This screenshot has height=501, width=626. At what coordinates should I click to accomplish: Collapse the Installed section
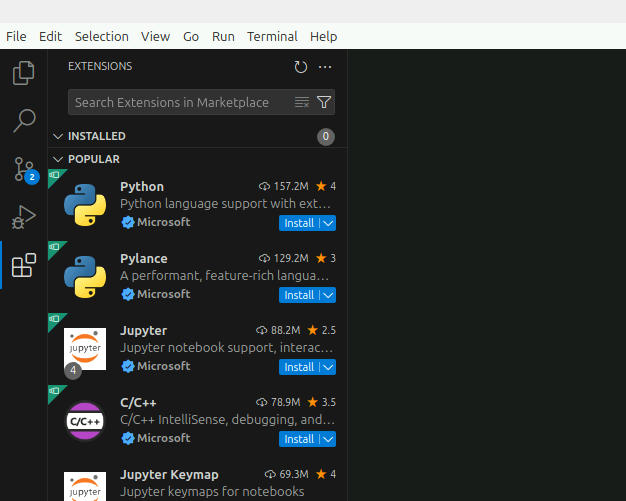(x=58, y=136)
